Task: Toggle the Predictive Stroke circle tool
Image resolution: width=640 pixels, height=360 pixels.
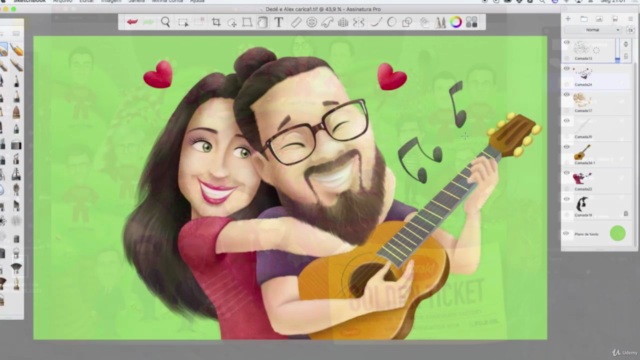Action: (391, 22)
